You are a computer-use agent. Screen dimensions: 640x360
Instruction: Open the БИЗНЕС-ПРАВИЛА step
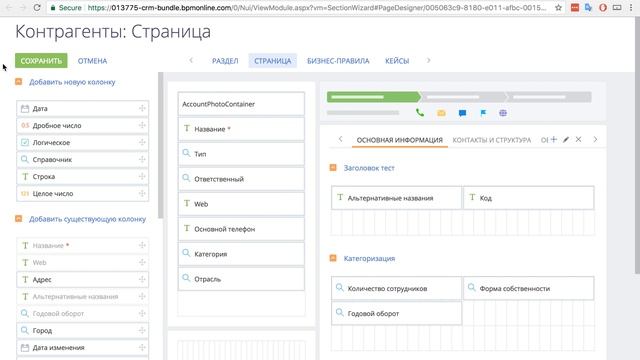[338, 61]
